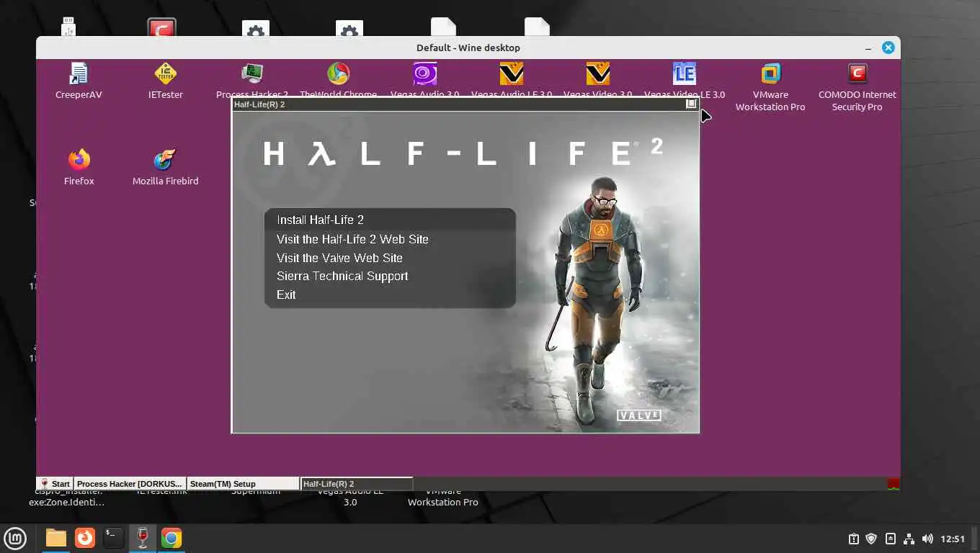Minimize the Wine desktop window

(x=868, y=48)
